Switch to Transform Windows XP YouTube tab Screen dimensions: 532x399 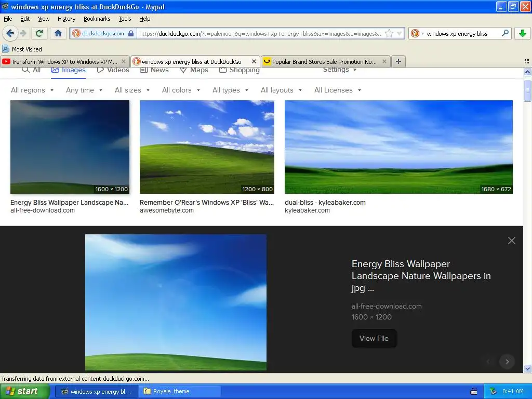point(64,61)
